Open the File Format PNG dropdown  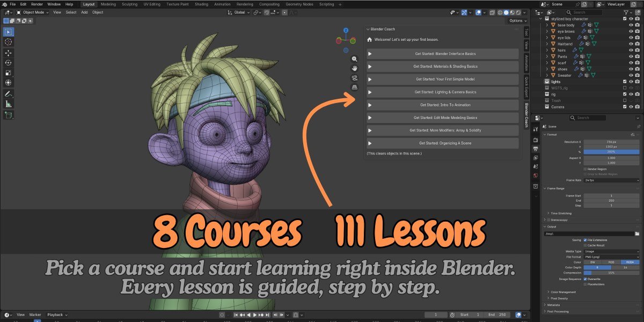pyautogui.click(x=611, y=257)
